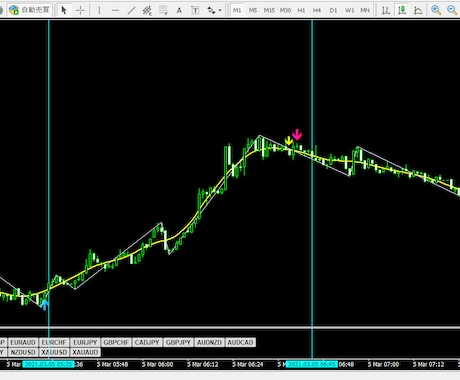Click the NZDUSD symbol button
This screenshot has height=380, width=460.
click(23, 352)
